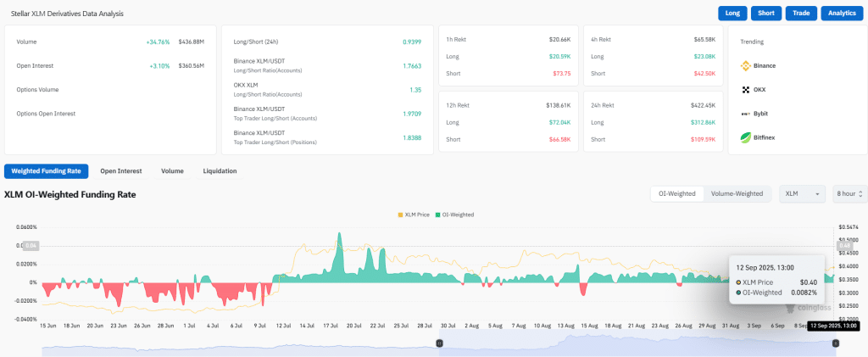
Task: Select the OI-Weighted mode option
Action: 676,193
